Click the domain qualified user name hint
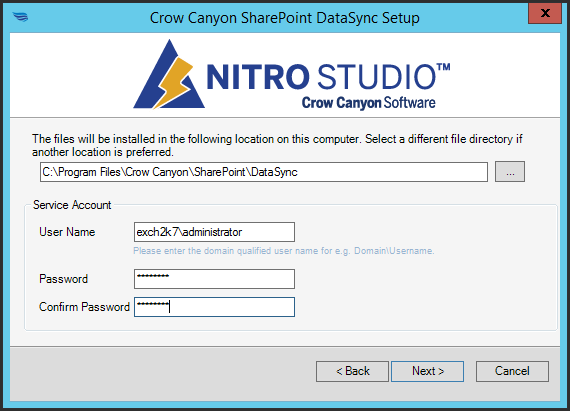Image resolution: width=570 pixels, height=411 pixels. pyautogui.click(x=284, y=251)
